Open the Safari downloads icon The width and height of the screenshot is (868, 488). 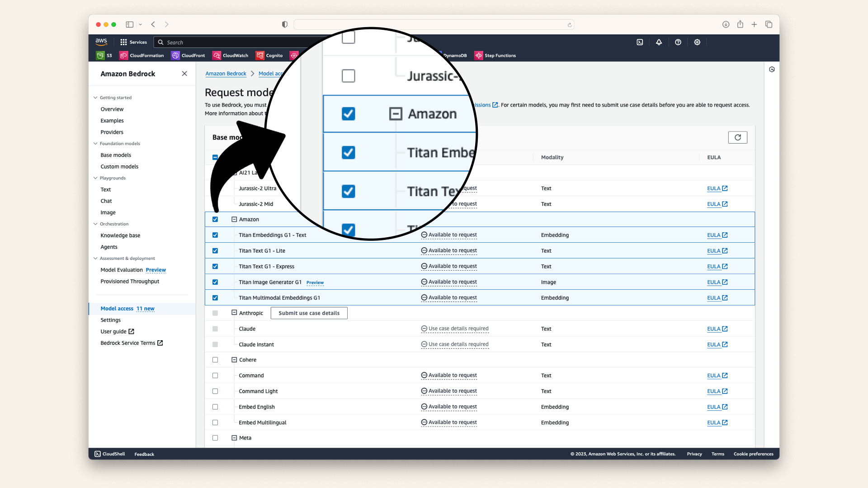[x=726, y=24]
